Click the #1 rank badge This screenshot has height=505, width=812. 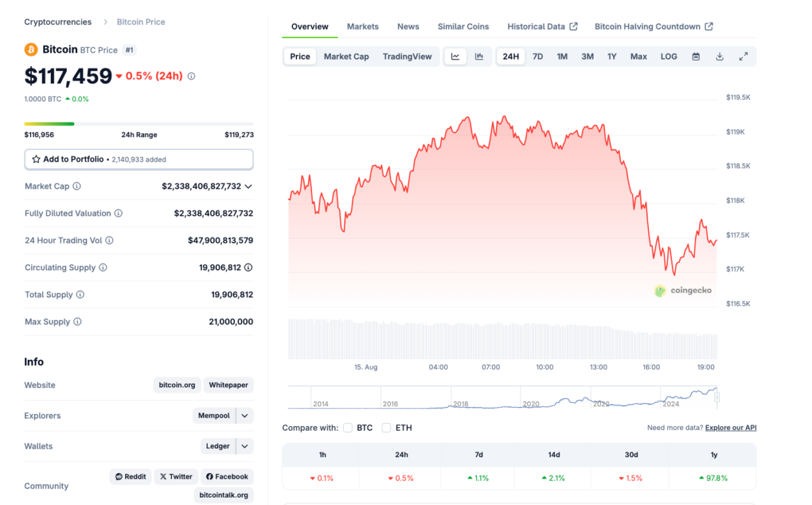[x=129, y=50]
